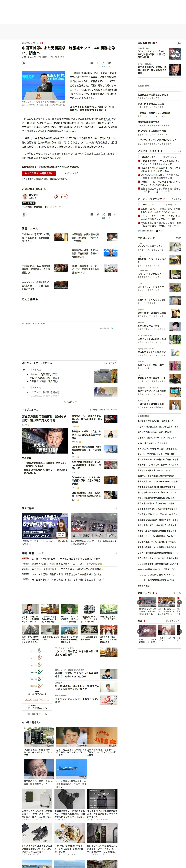Open the ニュースの要点へ link
The width and height of the screenshot is (186, 868).
[110, 363]
